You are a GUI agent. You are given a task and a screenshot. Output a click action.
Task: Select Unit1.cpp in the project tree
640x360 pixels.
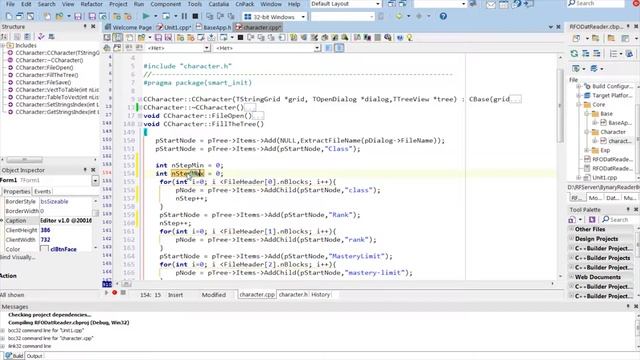(x=604, y=178)
